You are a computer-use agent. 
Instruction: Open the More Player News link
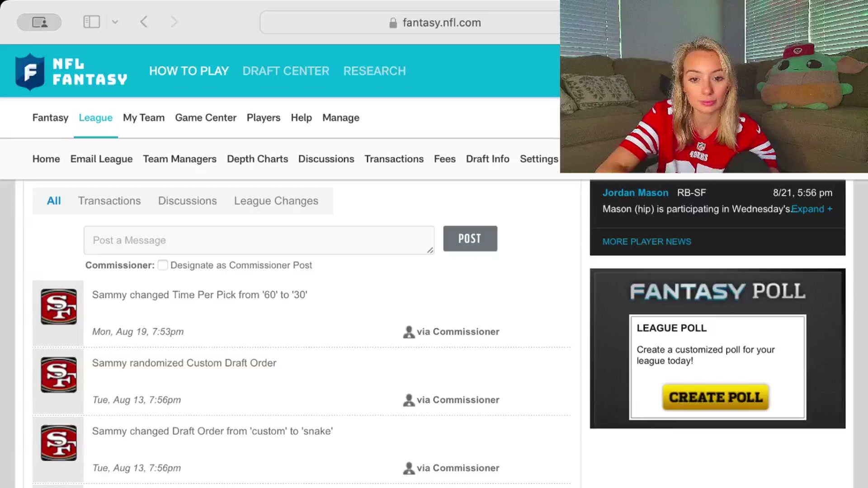pyautogui.click(x=646, y=242)
